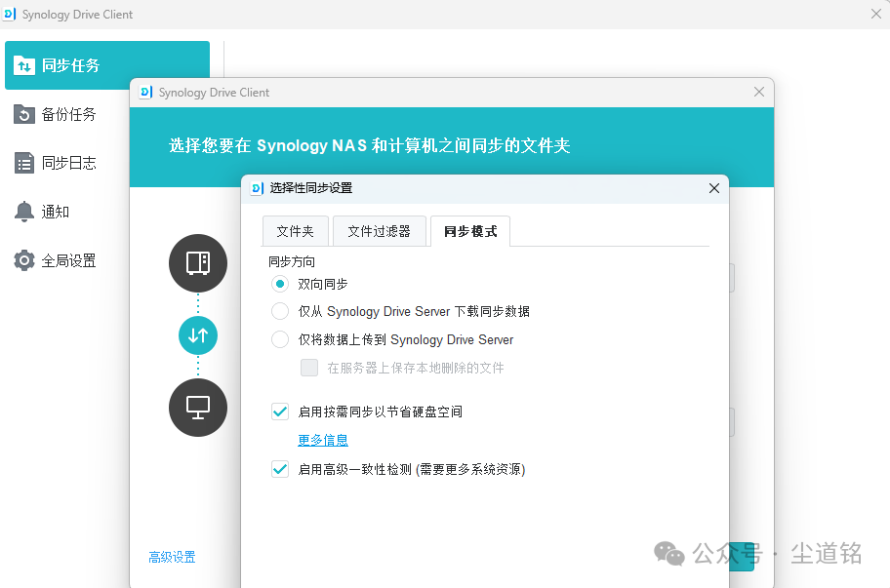Open global settings gear icon

[x=24, y=260]
